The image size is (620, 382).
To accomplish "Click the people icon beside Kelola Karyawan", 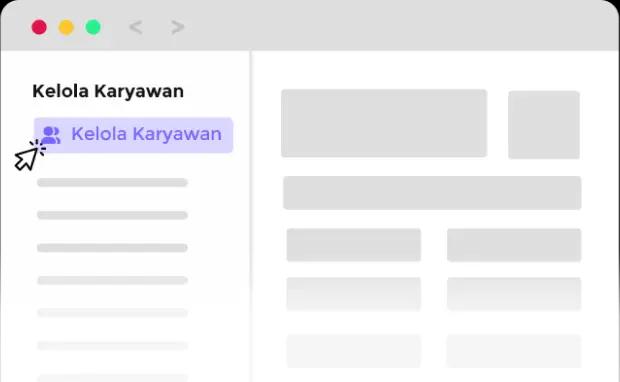I will tap(51, 135).
